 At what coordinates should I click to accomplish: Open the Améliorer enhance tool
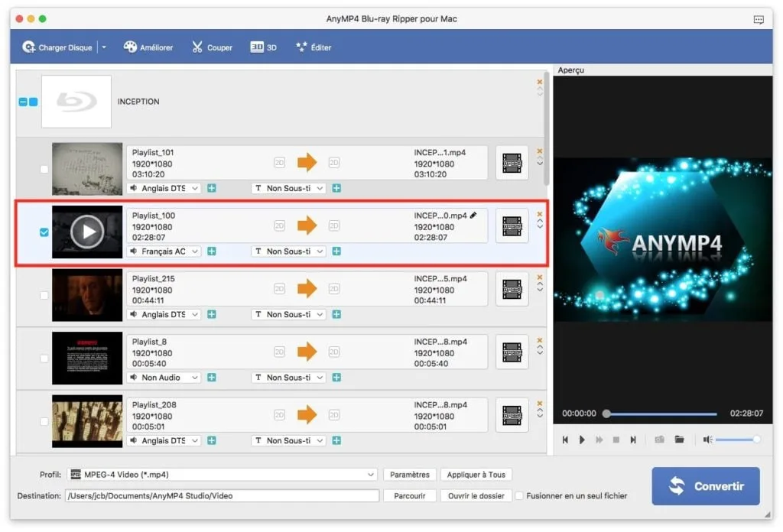tap(148, 47)
